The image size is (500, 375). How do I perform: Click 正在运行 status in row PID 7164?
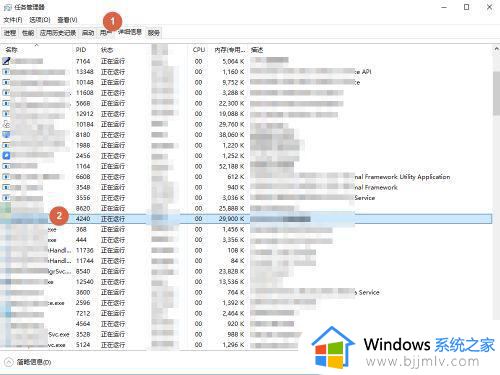pyautogui.click(x=113, y=61)
